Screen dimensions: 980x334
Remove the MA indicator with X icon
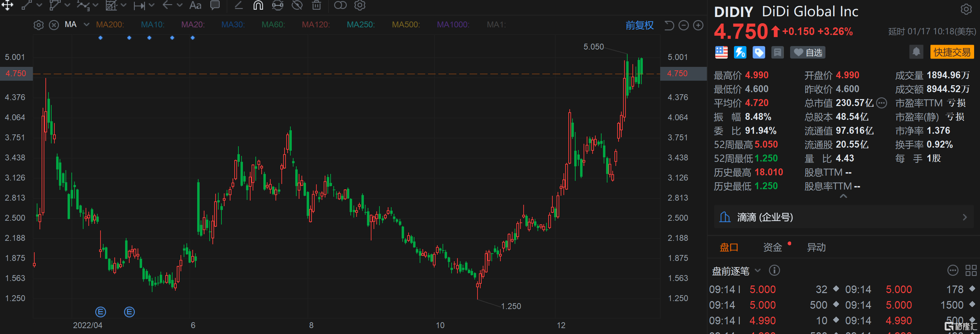click(54, 25)
